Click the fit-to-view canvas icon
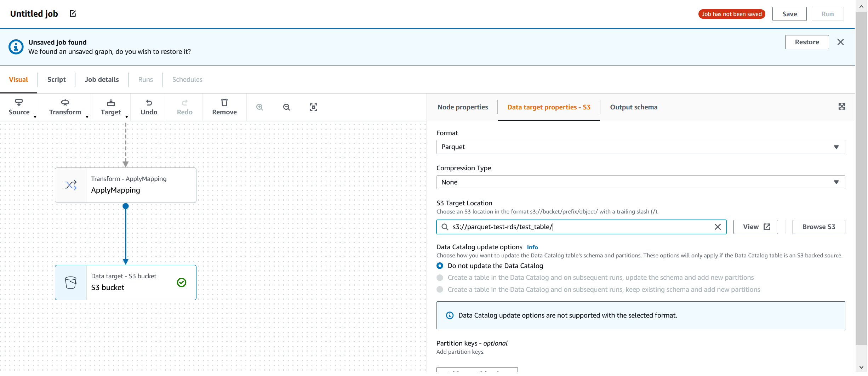This screenshot has width=868, height=376. point(313,107)
